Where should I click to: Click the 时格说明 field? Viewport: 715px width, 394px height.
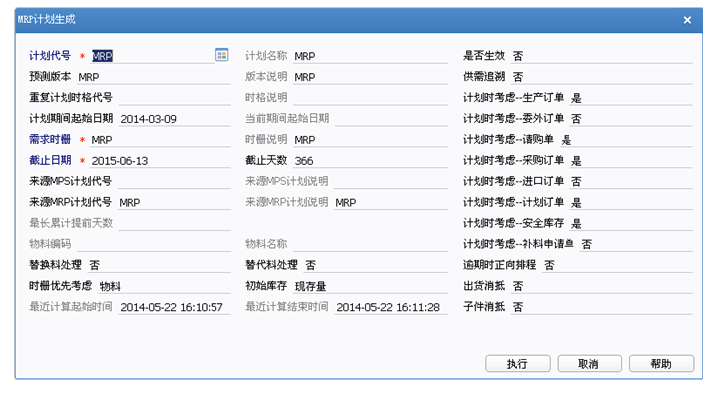(370, 98)
